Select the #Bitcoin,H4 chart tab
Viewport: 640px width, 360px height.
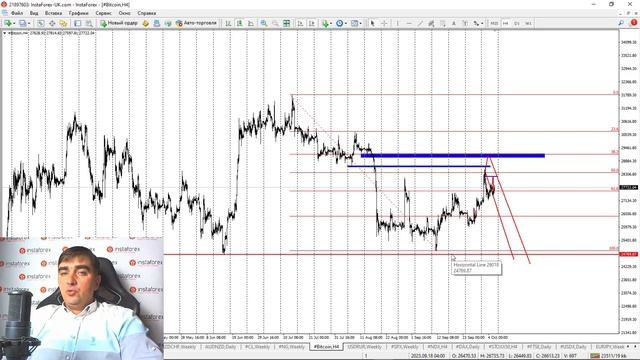(x=326, y=347)
